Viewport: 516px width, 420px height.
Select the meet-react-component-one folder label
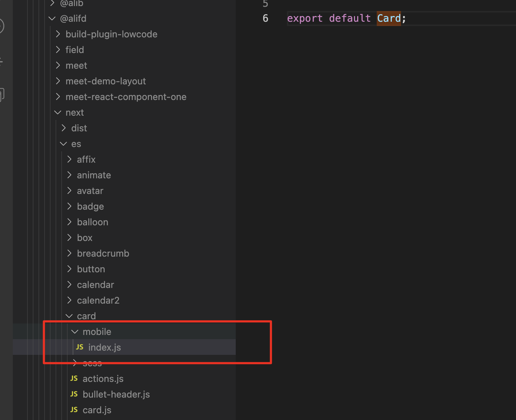[126, 97]
